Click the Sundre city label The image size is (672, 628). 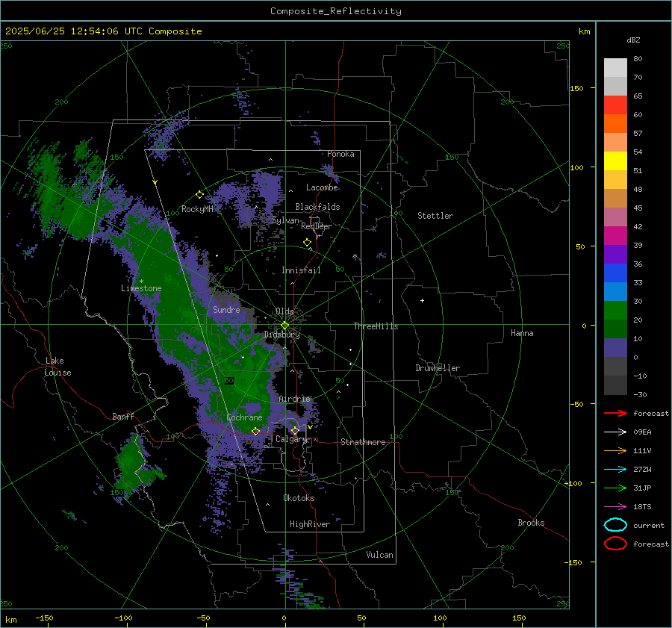click(226, 309)
